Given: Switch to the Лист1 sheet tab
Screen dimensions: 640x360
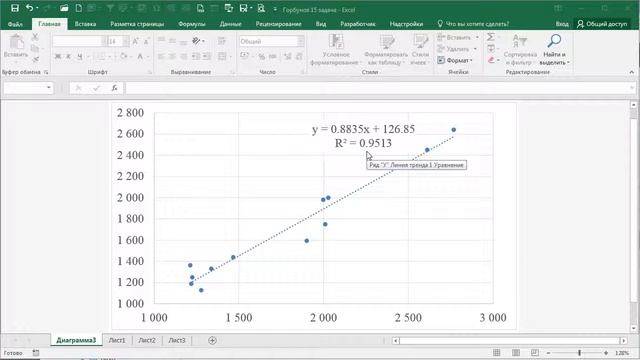Looking at the screenshot, I should click(117, 340).
